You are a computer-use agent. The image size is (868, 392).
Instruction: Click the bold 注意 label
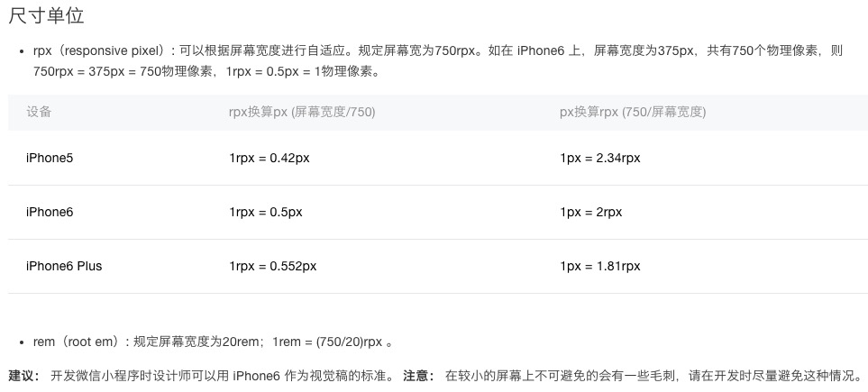tap(418, 376)
